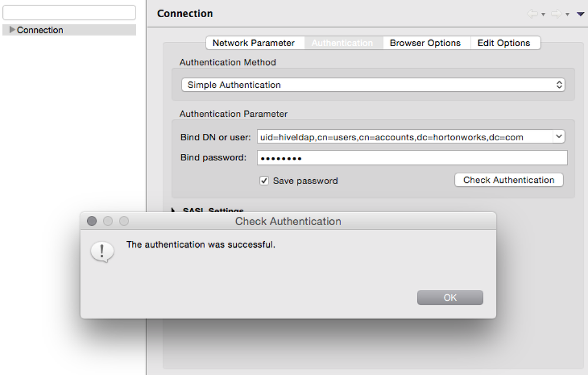This screenshot has height=375, width=588.
Task: Click the back navigation arrow icon
Action: pos(533,14)
